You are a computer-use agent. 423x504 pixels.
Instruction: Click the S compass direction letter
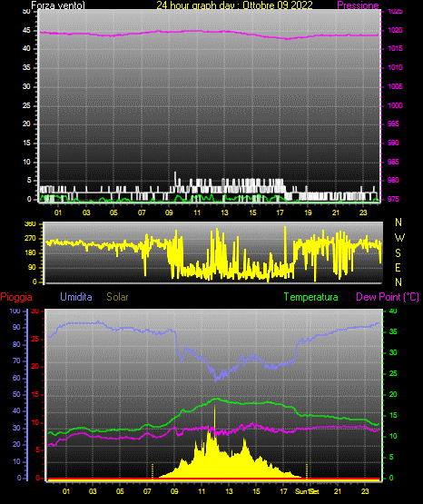[398, 253]
